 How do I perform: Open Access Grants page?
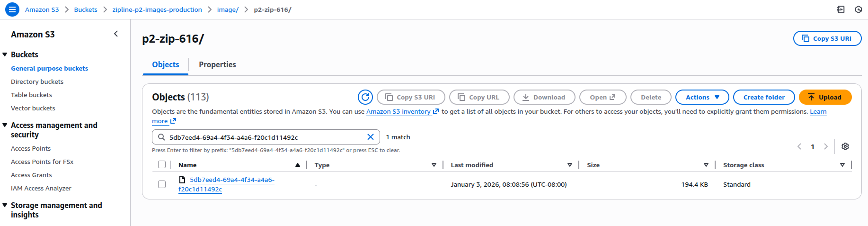[x=31, y=175]
